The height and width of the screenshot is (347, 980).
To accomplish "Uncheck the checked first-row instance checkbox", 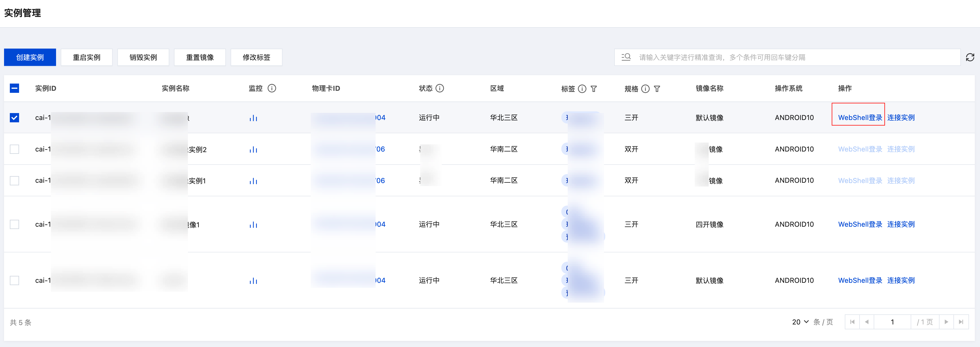I will point(14,118).
